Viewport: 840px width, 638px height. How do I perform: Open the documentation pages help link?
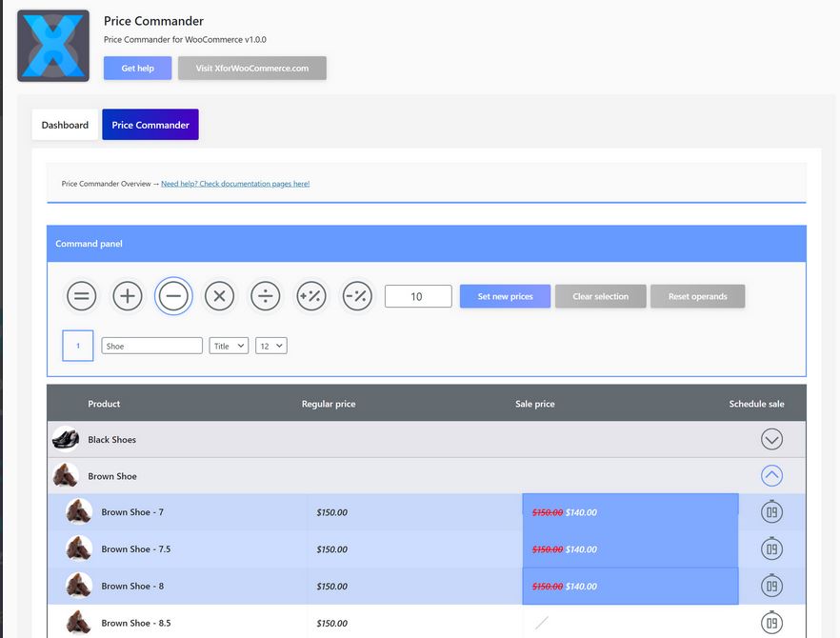click(x=235, y=184)
